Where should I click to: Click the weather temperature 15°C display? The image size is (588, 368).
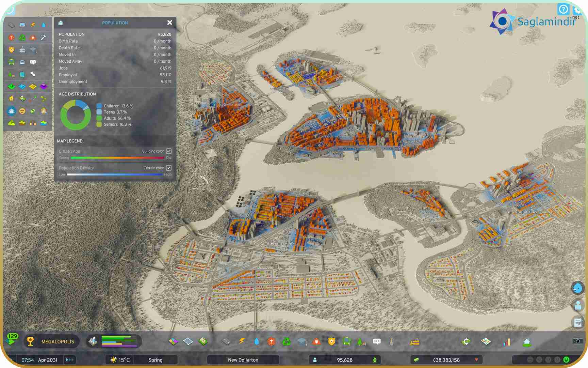[x=120, y=360]
